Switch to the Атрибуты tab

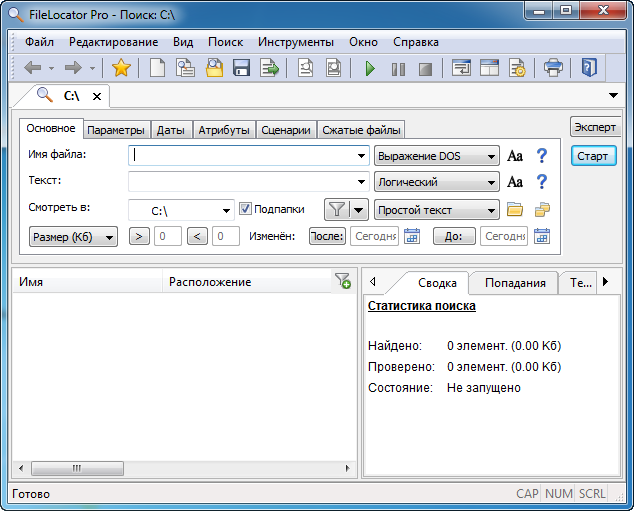coord(224,130)
